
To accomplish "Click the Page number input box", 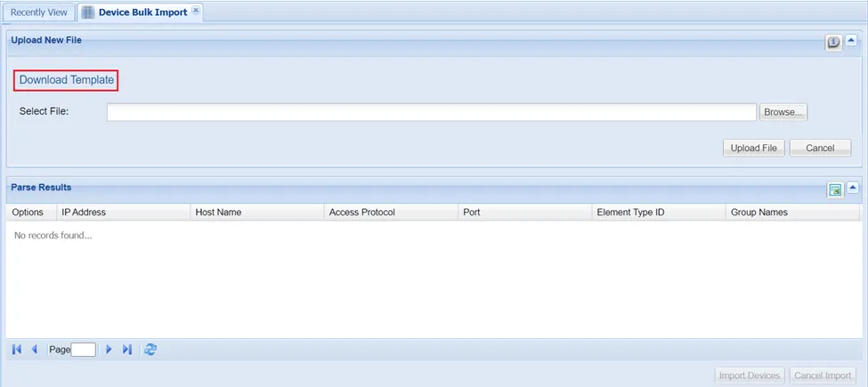I will [x=83, y=350].
